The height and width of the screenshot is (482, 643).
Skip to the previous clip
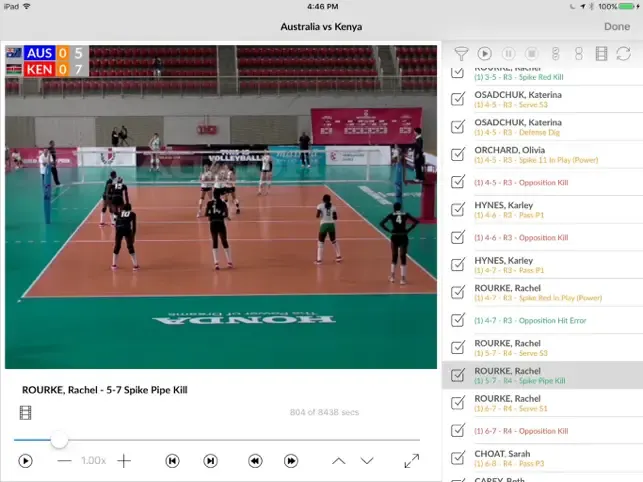(x=173, y=461)
